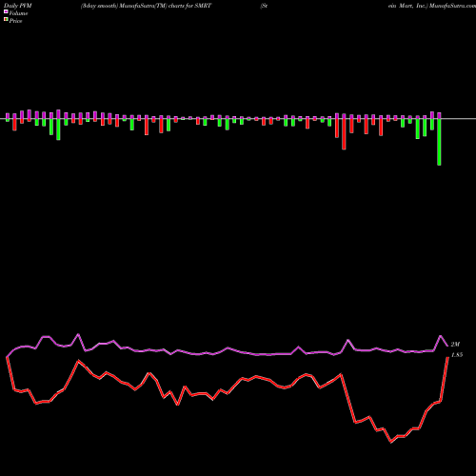Click the 3day smooth charts for SMRT heading
Image resolution: width=476 pixels, height=476 pixels.
click(x=146, y=6)
